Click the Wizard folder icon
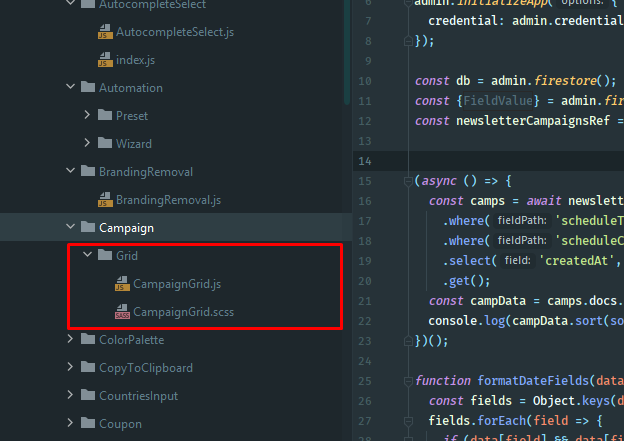Viewport: 624px width, 441px height. pyautogui.click(x=105, y=144)
